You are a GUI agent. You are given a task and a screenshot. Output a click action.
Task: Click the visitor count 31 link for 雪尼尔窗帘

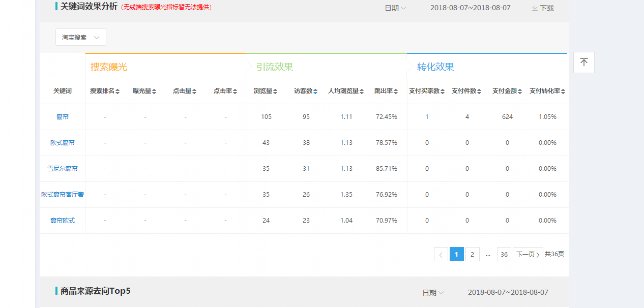point(306,168)
